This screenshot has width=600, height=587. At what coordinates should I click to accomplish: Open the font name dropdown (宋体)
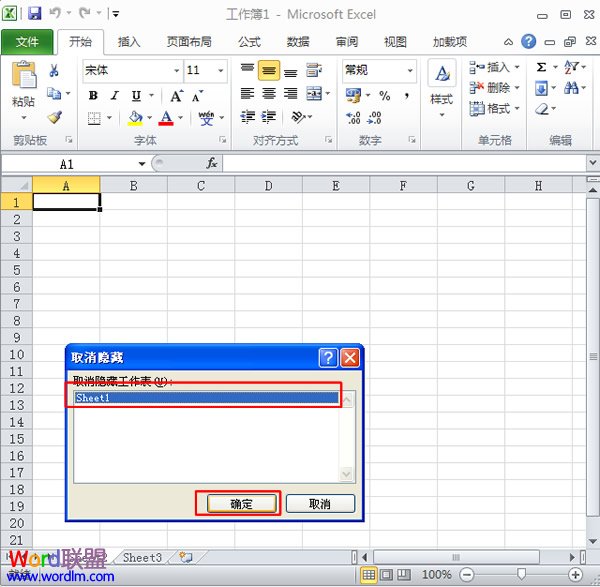(x=176, y=71)
